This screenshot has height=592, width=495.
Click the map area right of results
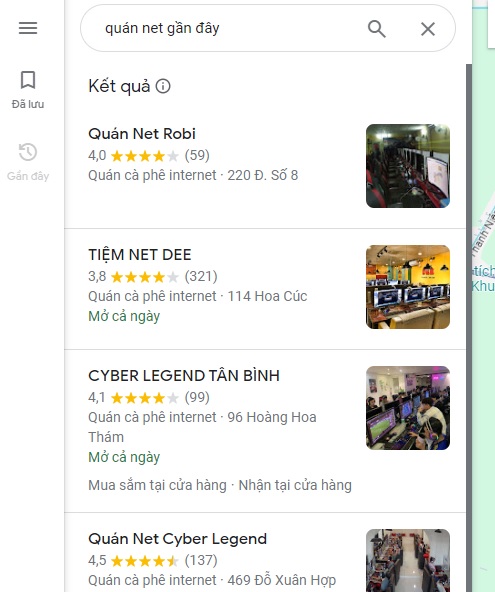click(x=484, y=296)
